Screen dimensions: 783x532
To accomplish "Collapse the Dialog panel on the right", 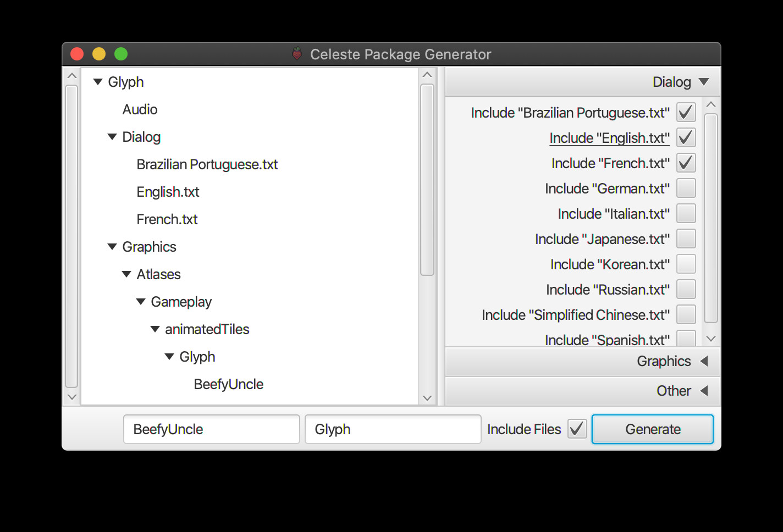I will click(704, 81).
